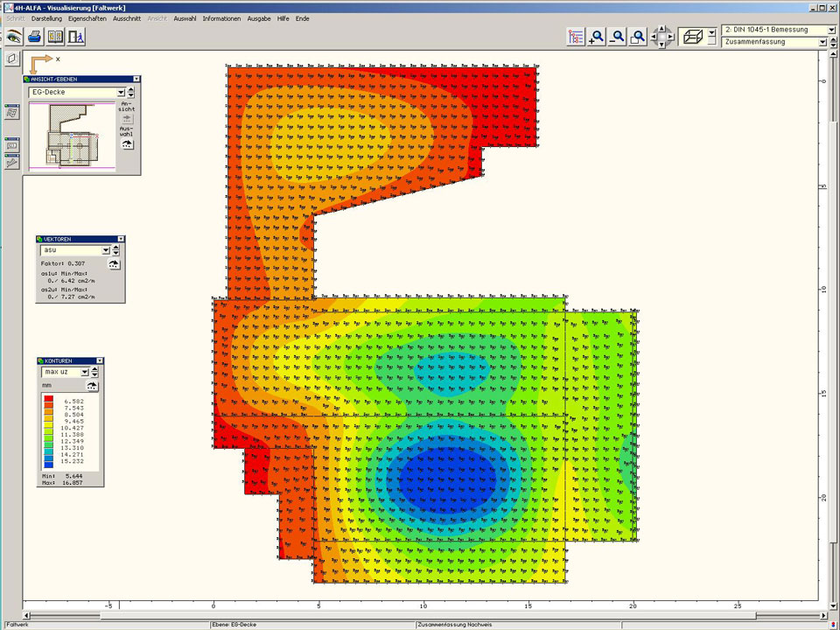Collapse the KONTUREN panel

click(100, 360)
